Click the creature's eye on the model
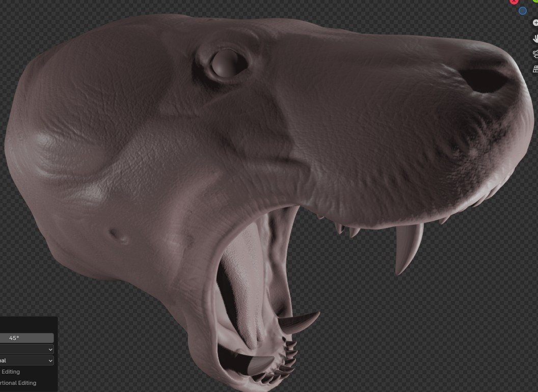 225,63
